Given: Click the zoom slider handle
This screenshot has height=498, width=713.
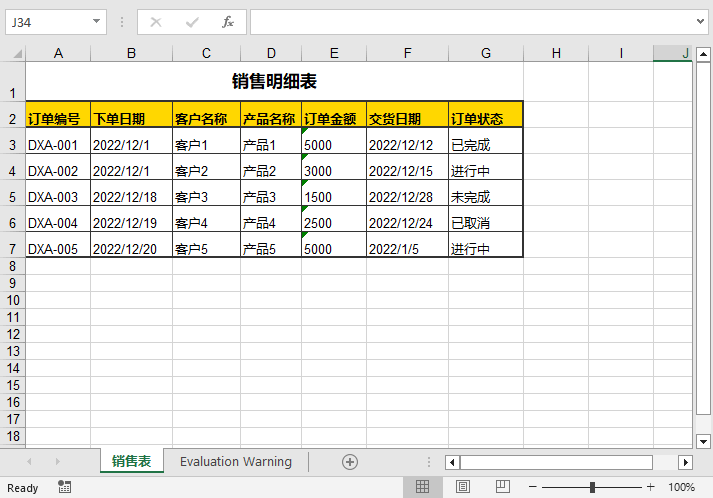Looking at the screenshot, I should coord(592,487).
